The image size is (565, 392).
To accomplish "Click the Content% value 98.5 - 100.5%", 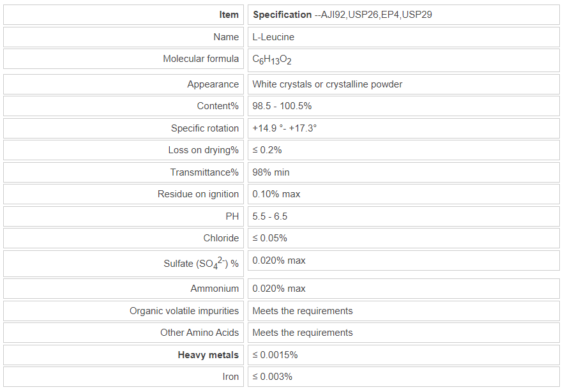I will point(282,106).
